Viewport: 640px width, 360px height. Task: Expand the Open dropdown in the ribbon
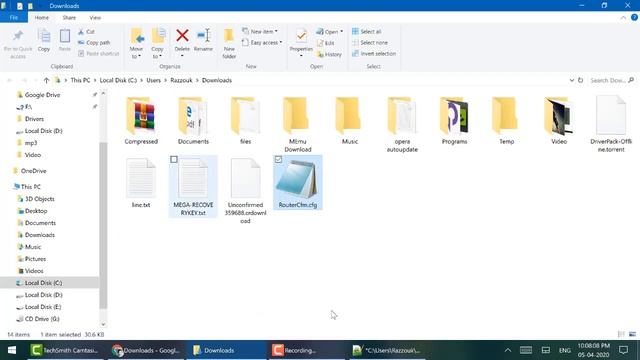pyautogui.click(x=329, y=31)
